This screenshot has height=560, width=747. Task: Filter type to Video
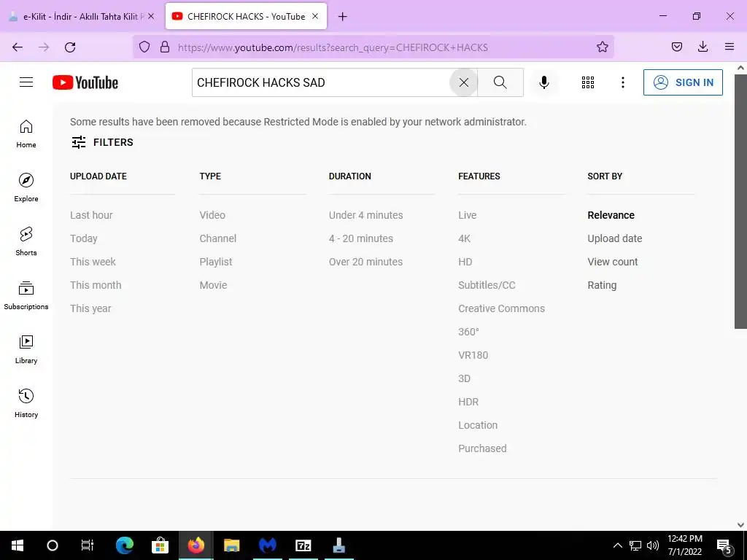click(212, 215)
